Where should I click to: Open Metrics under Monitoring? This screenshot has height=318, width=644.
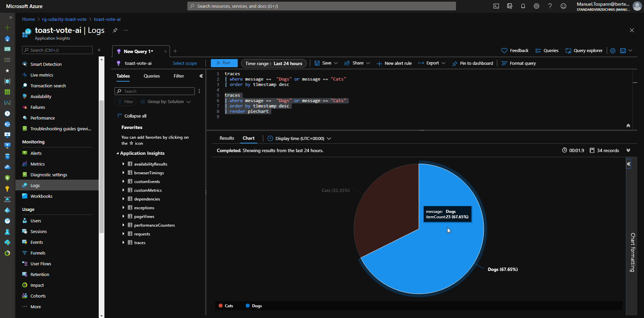pos(38,164)
